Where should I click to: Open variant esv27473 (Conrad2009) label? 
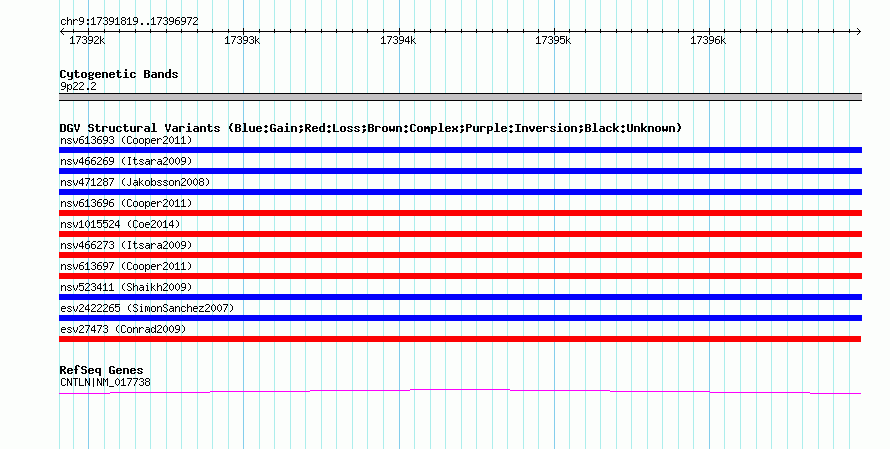pyautogui.click(x=123, y=329)
